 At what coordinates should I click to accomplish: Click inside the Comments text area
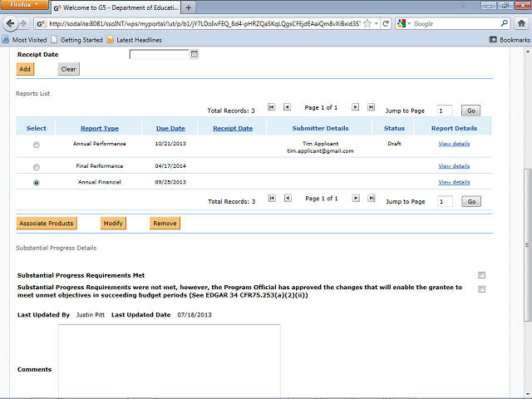coord(170,362)
